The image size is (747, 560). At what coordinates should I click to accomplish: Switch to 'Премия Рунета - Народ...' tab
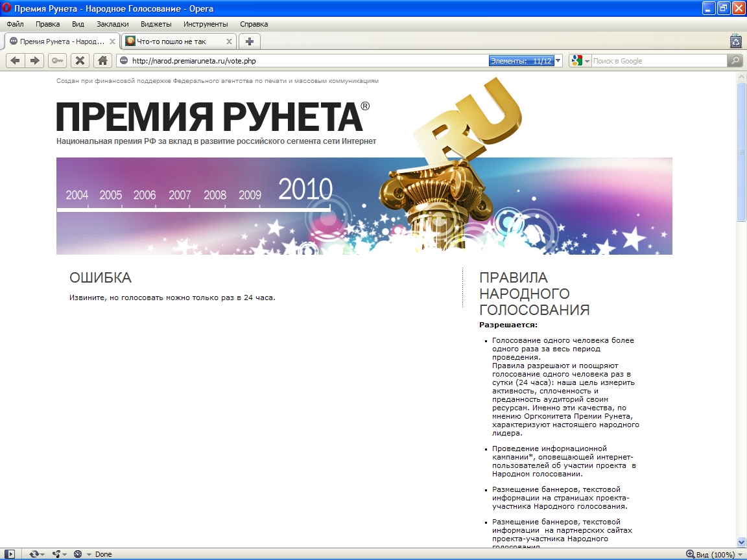coord(62,41)
